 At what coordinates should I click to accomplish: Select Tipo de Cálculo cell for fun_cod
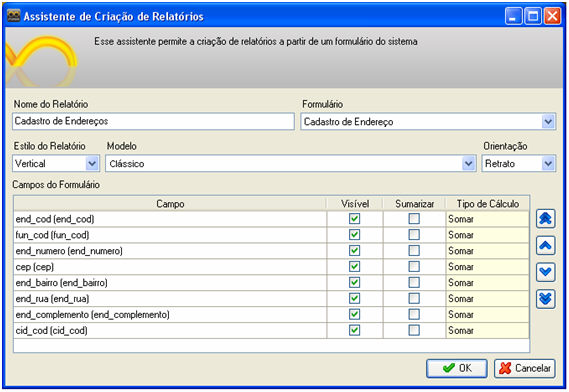487,235
